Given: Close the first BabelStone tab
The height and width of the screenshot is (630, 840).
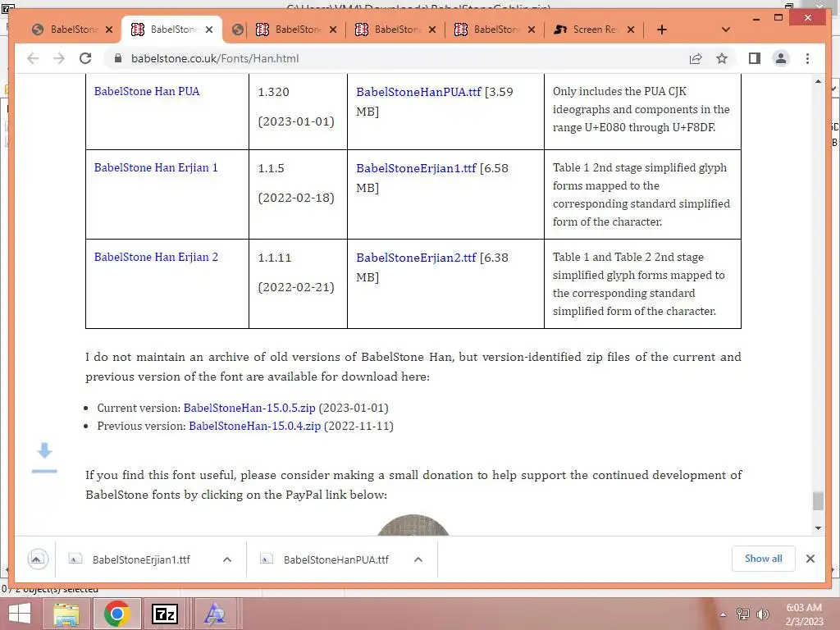Looking at the screenshot, I should (x=109, y=30).
